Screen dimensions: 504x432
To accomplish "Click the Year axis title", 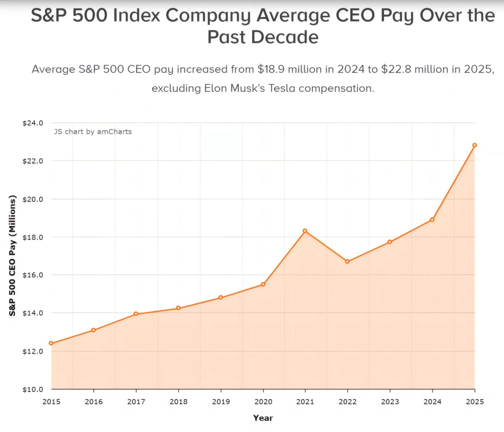I will (x=263, y=418).
